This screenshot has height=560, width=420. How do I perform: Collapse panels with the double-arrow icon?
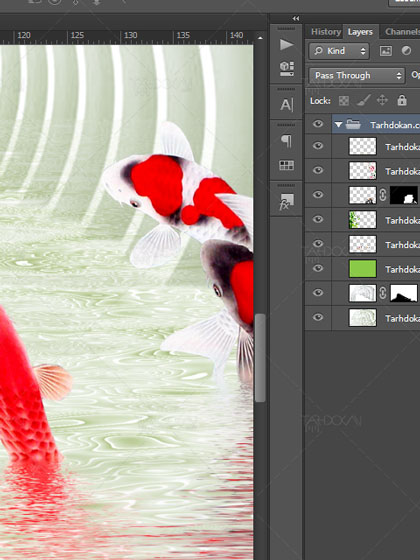click(x=296, y=19)
